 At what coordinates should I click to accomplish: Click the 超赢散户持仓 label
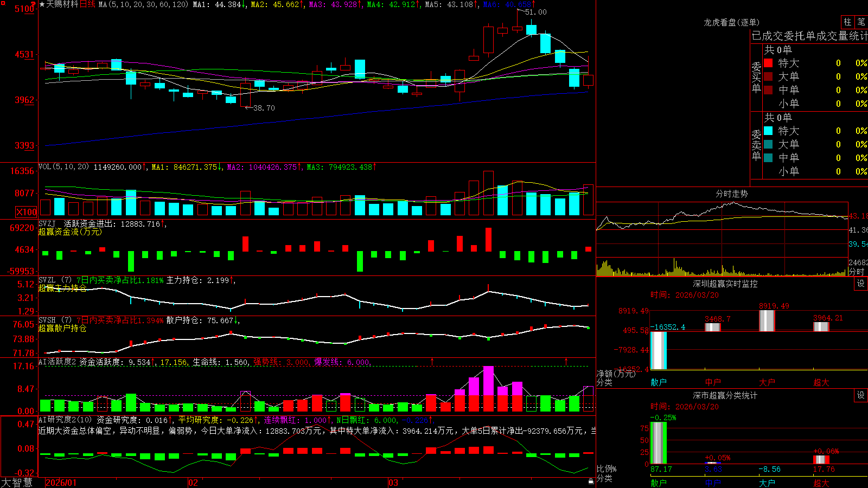(x=62, y=328)
